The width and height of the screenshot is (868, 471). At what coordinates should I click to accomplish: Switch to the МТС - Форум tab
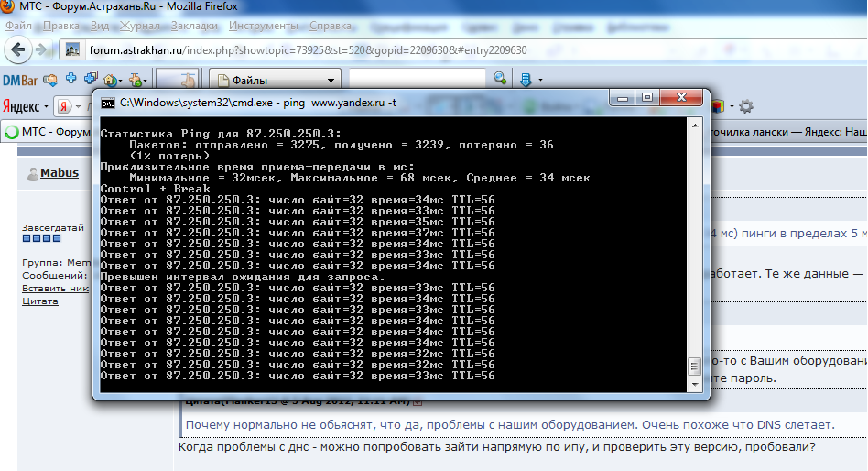(x=48, y=132)
